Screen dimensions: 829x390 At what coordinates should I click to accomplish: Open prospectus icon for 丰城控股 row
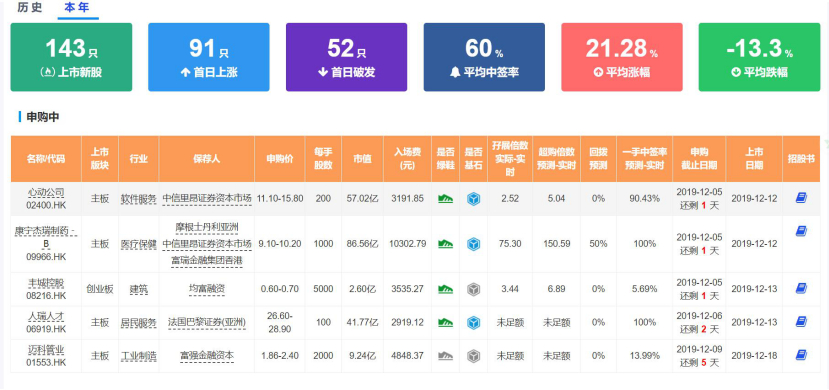click(x=800, y=288)
